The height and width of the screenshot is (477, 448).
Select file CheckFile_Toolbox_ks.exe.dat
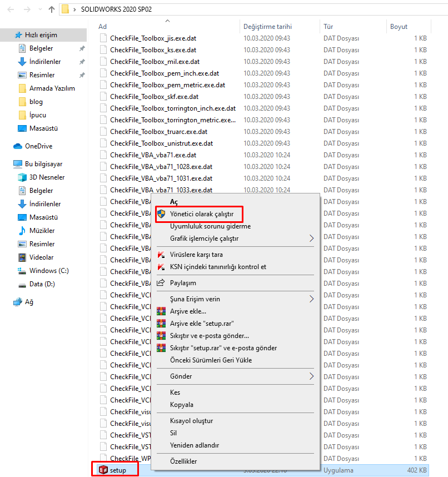(x=153, y=50)
